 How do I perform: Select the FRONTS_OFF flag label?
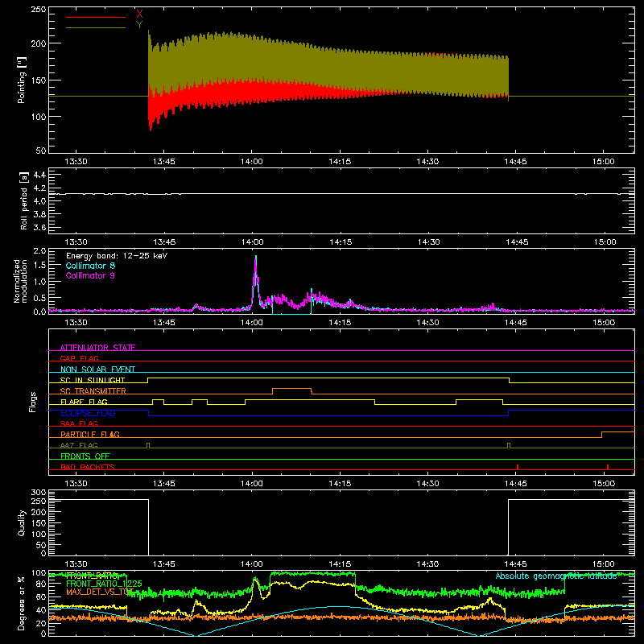point(85,456)
